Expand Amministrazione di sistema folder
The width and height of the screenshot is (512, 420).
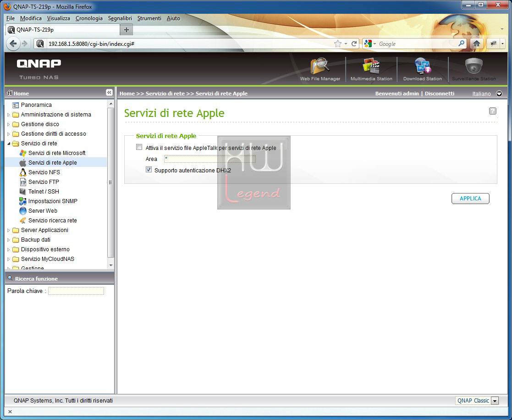click(9, 115)
